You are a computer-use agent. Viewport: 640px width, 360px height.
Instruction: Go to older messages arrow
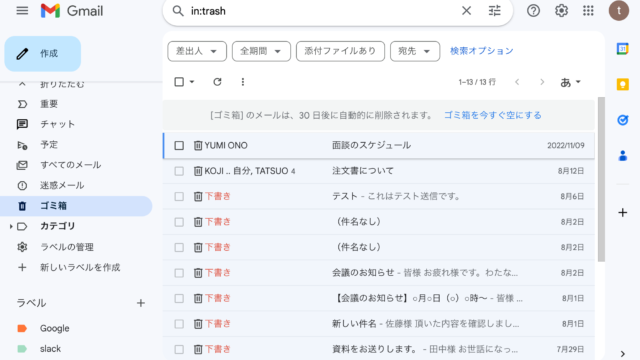[542, 82]
